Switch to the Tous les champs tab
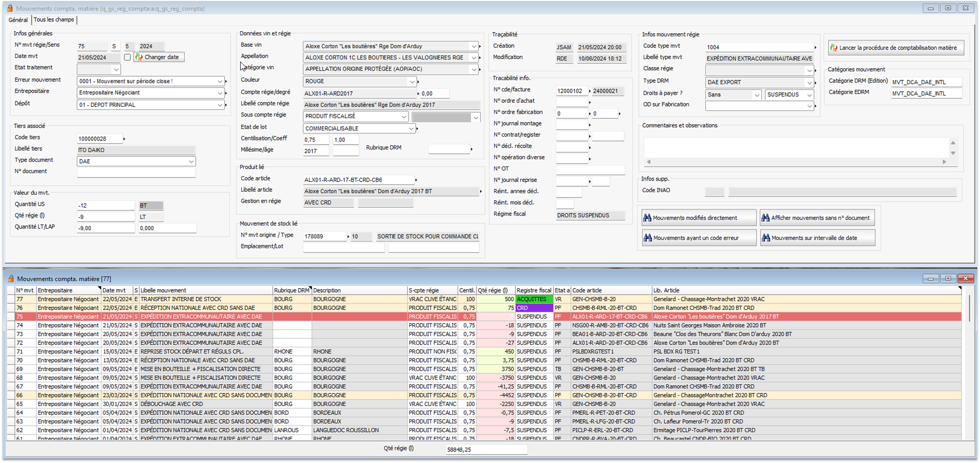The image size is (980, 463). (x=54, y=19)
